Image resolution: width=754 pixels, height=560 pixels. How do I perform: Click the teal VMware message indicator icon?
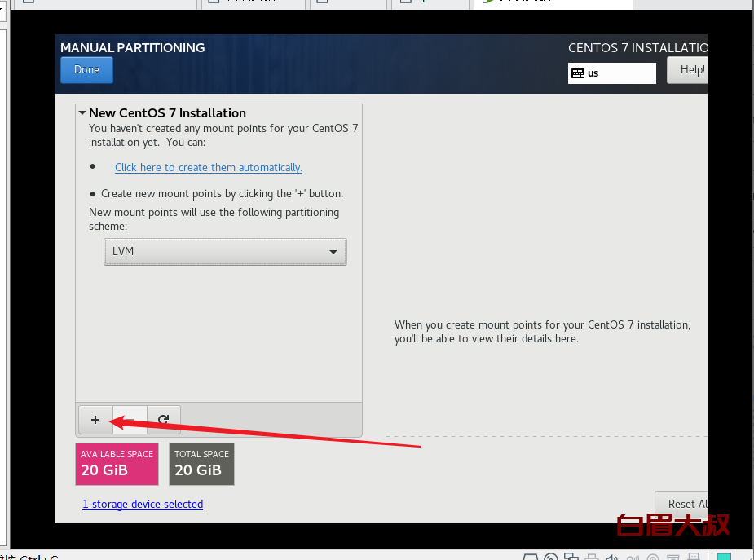[724, 557]
